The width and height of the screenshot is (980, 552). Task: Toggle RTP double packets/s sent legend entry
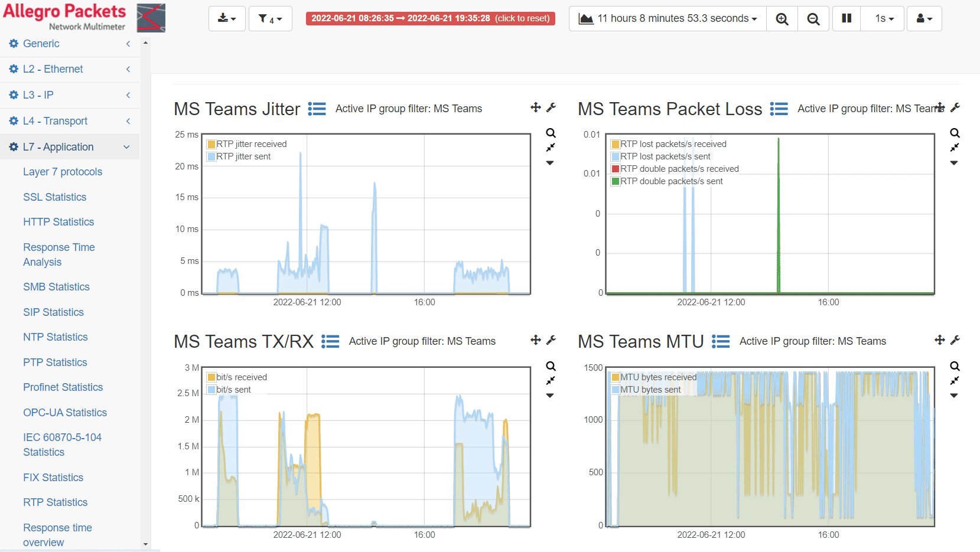pos(667,181)
